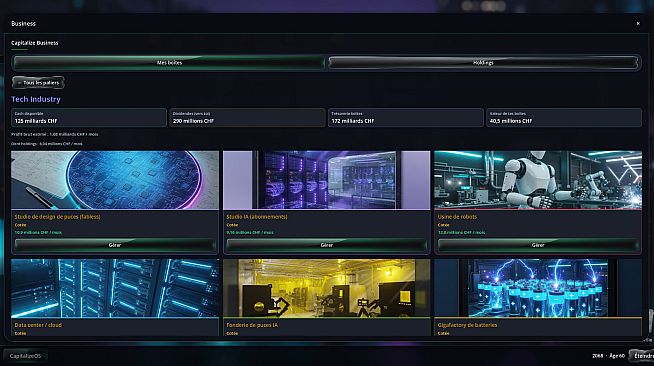Switch to the Holdings tab

pos(483,63)
